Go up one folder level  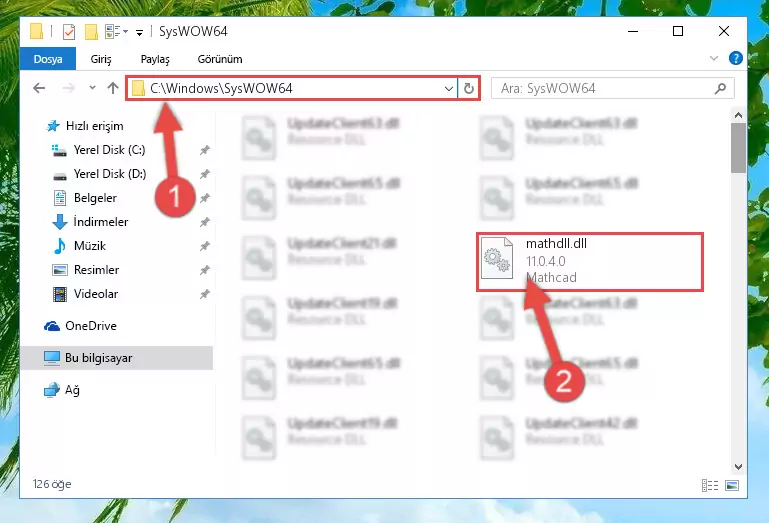113,88
